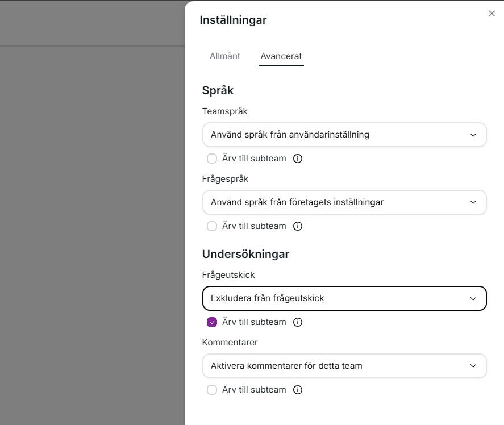The width and height of the screenshot is (504, 425).
Task: Uncheck Ärv till subteam under Frågeutskick
Action: (x=212, y=322)
